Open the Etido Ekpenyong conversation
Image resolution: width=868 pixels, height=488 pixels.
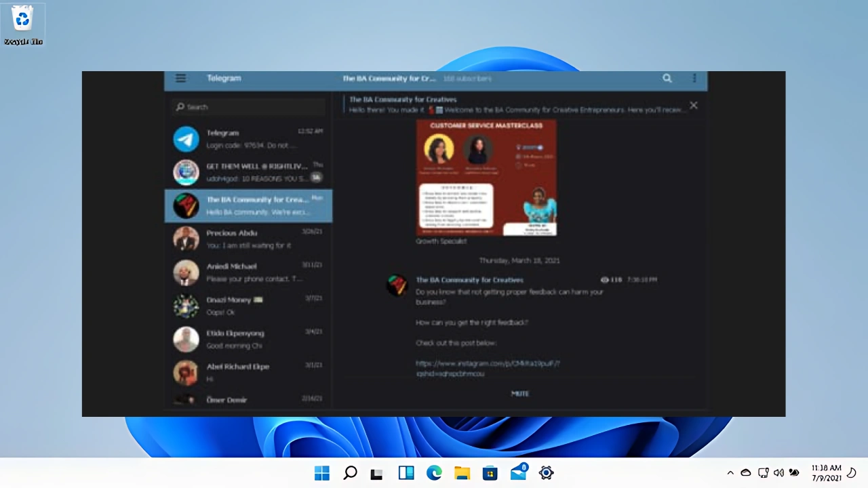coord(249,338)
